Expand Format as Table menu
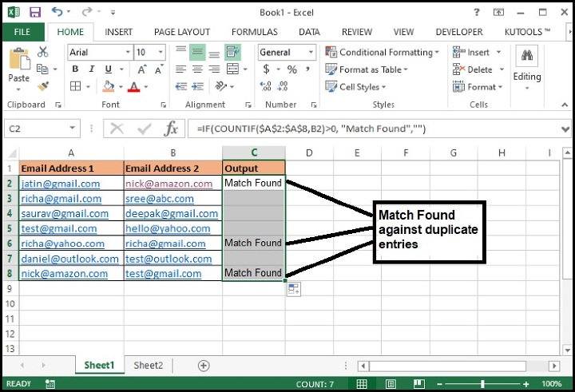This screenshot has height=392, width=575. pos(367,69)
